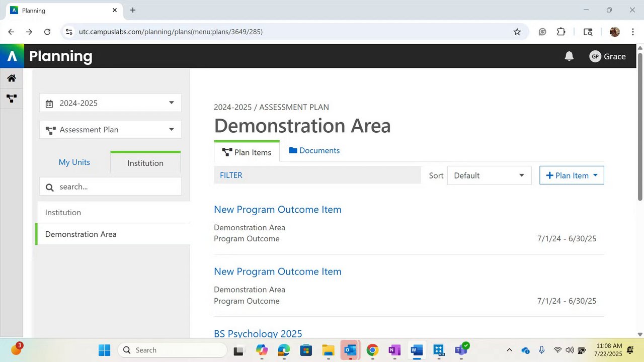The height and width of the screenshot is (362, 644).
Task: Open the plans hierarchy sidebar icon
Action: pyautogui.click(x=12, y=99)
